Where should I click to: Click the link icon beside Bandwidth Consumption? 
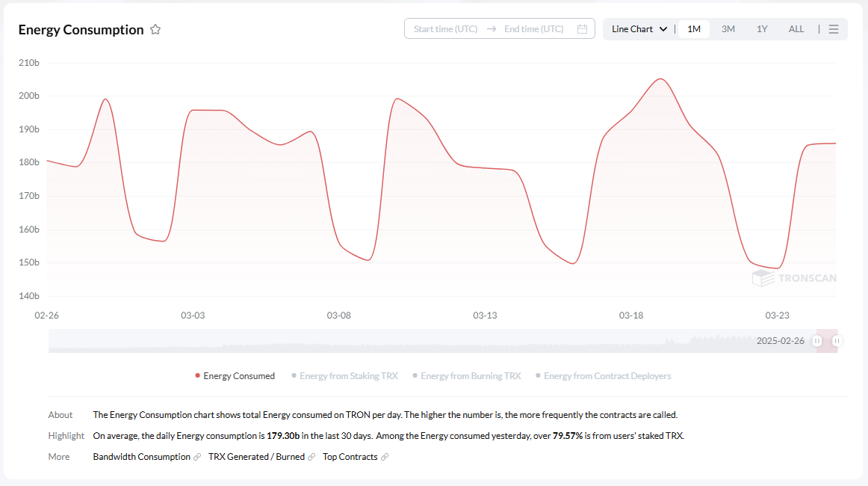click(x=197, y=457)
